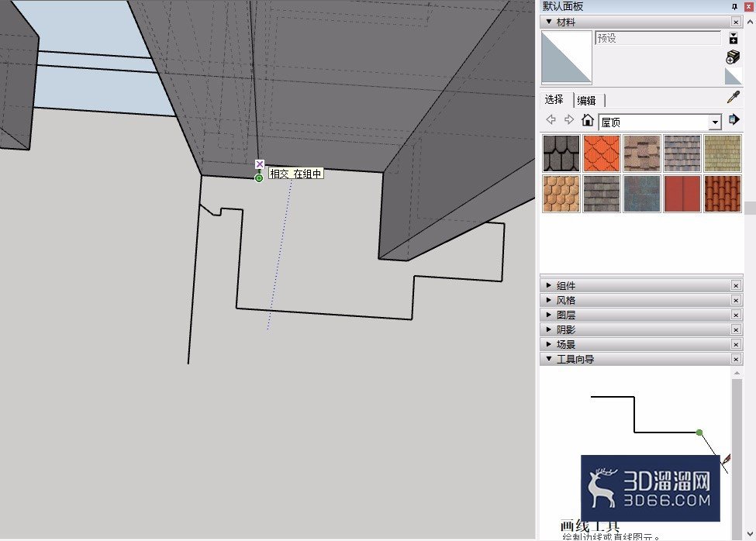756x541 pixels.
Task: Open the 屋顶 material library dropdown
Action: (x=715, y=122)
